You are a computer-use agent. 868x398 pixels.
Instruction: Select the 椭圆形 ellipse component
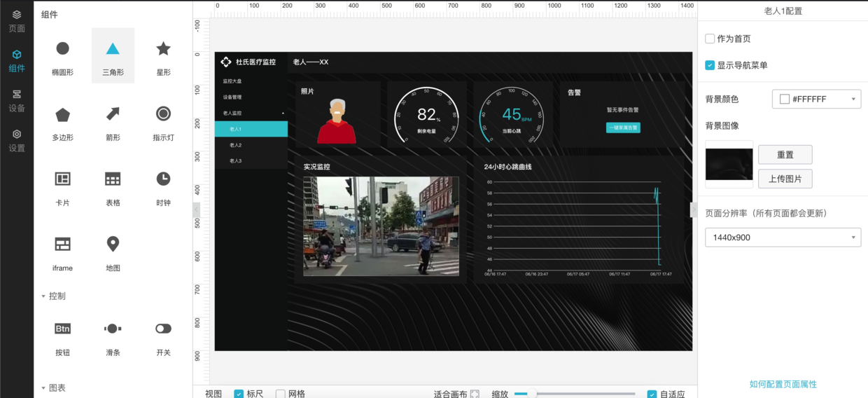tap(62, 56)
